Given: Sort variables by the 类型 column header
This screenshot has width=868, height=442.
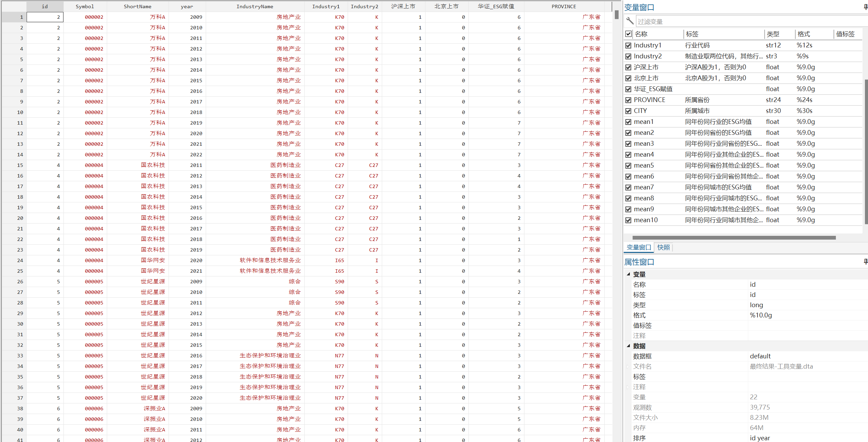Looking at the screenshot, I should click(773, 34).
